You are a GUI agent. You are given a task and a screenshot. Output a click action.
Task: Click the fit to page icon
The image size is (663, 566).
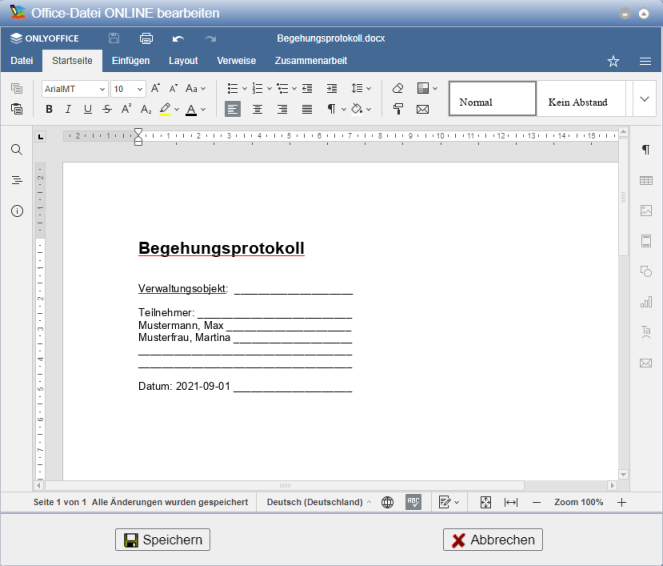[x=486, y=502]
